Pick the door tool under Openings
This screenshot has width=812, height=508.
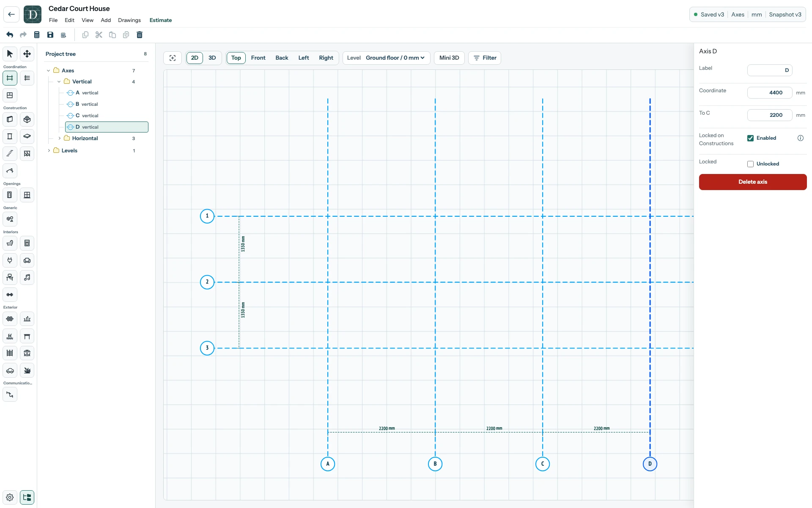[x=10, y=195]
